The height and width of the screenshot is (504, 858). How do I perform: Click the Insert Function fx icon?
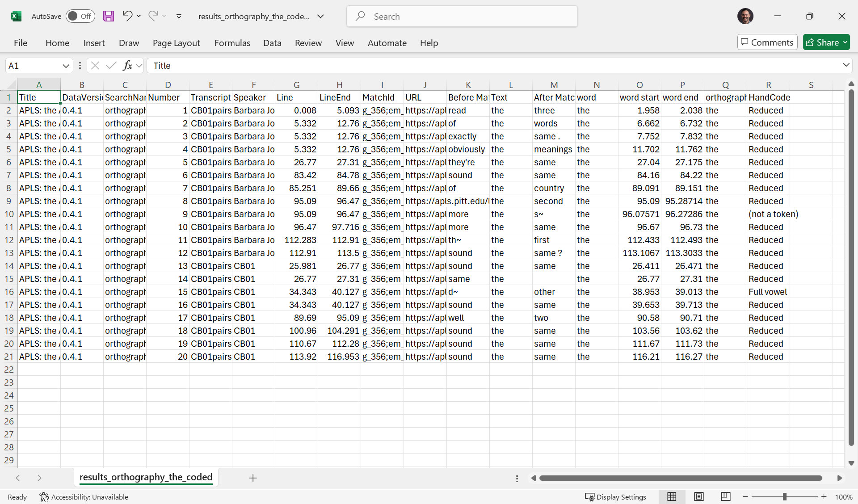127,66
